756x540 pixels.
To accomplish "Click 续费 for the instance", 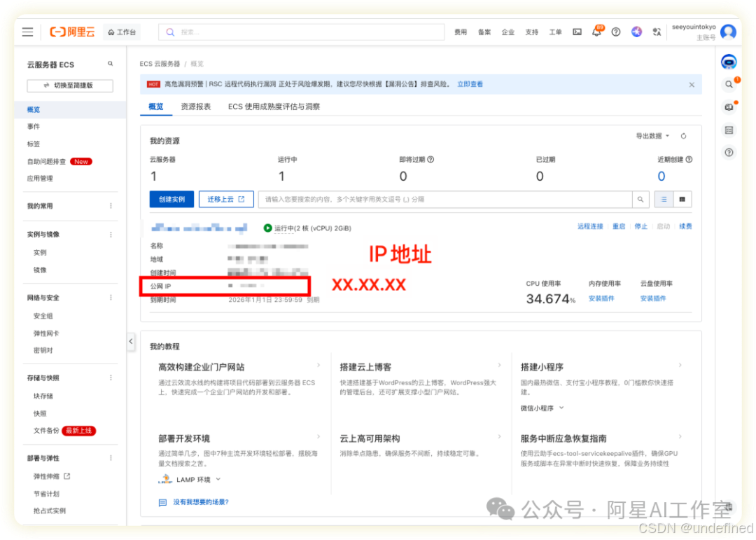I will coord(685,226).
